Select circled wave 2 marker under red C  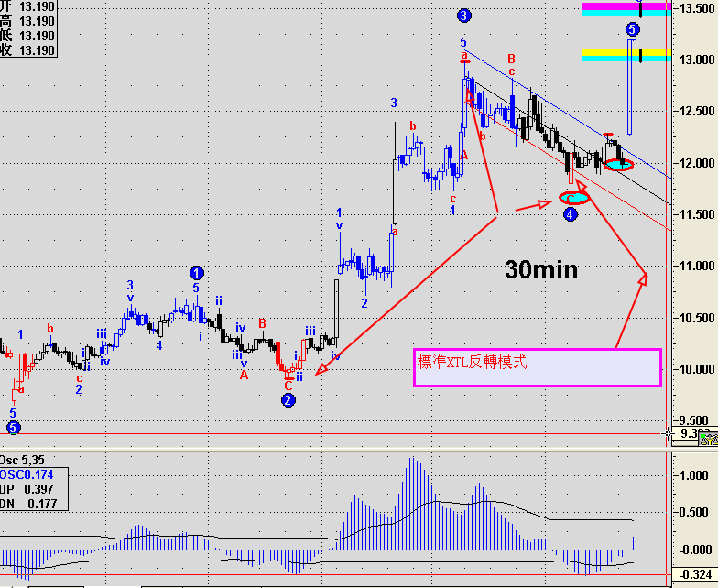(288, 401)
